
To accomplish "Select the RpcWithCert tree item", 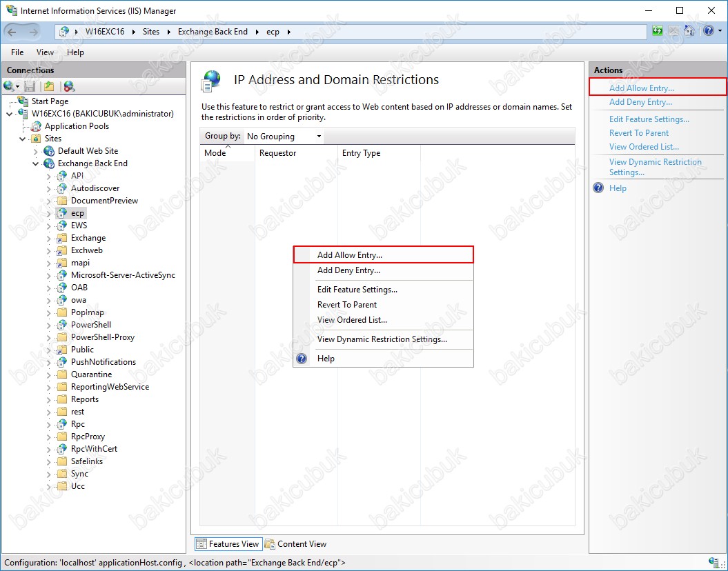I will (x=95, y=449).
